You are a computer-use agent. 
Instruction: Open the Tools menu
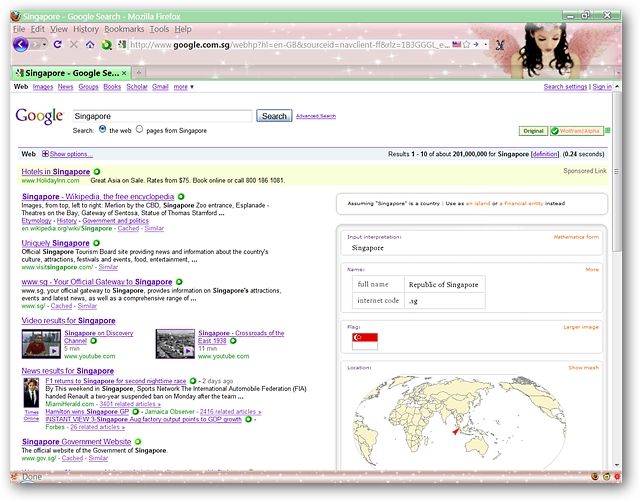[x=159, y=29]
